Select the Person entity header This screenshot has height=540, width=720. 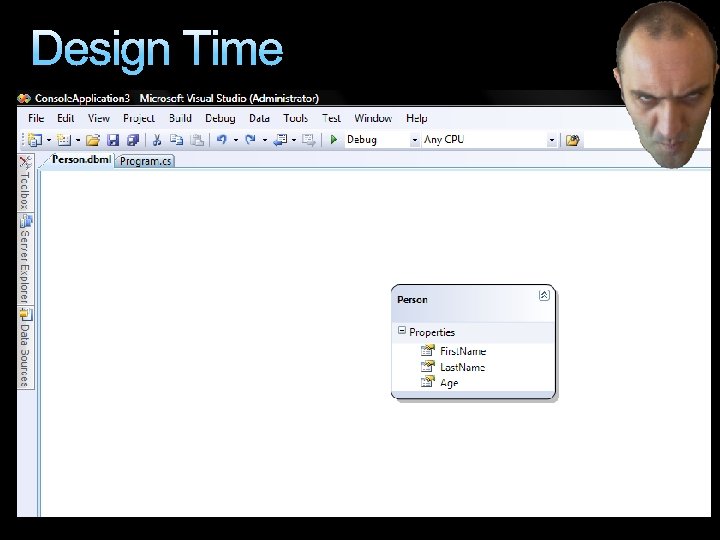pyautogui.click(x=473, y=303)
